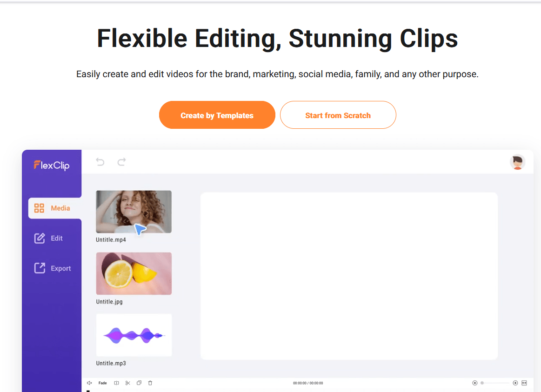
Task: Click the scissors cut icon
Action: [127, 383]
